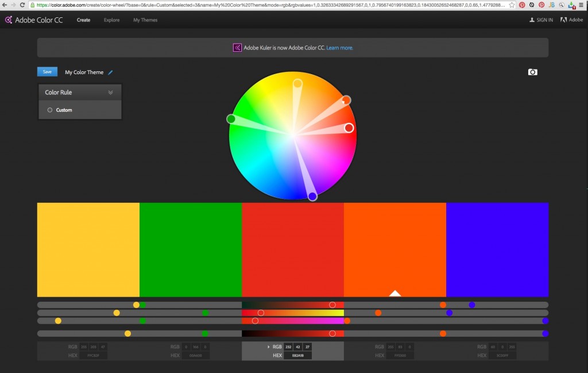Click SIGN IN
Viewport: 588px width, 373px height.
click(x=541, y=20)
